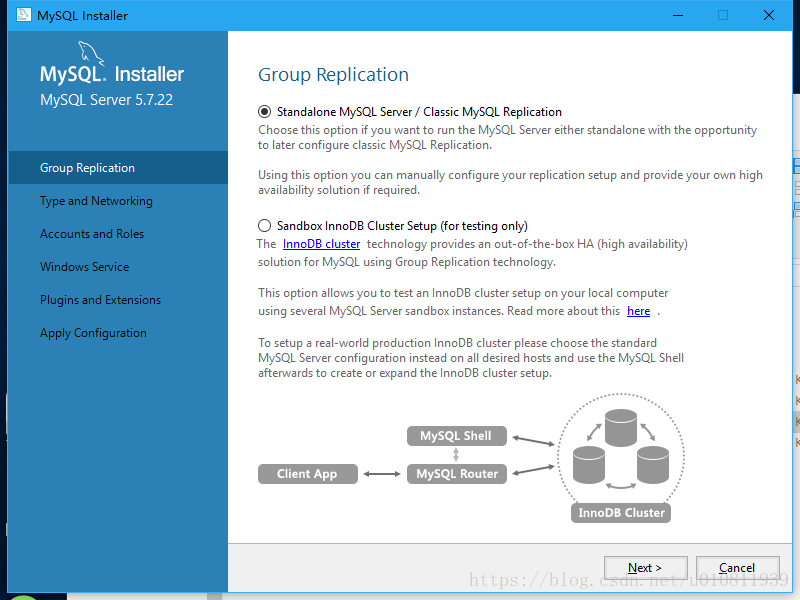Click the Group Replication page heading

pyautogui.click(x=333, y=74)
